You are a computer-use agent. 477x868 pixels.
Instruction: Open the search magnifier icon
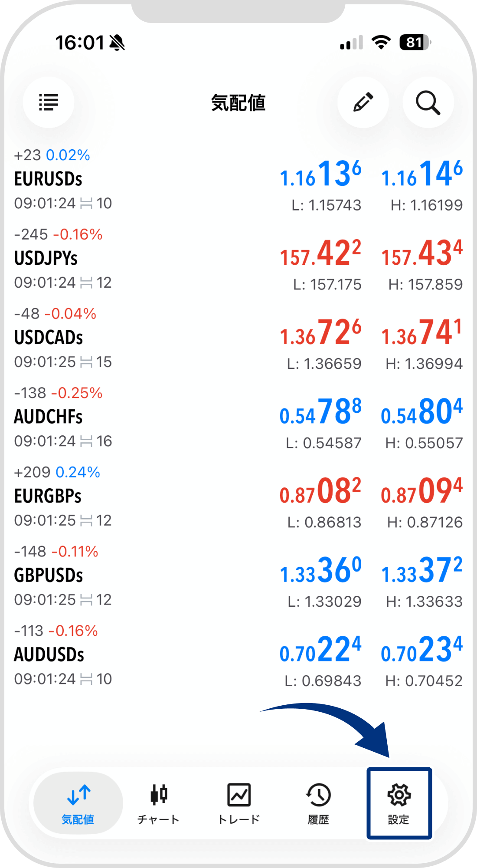(428, 102)
